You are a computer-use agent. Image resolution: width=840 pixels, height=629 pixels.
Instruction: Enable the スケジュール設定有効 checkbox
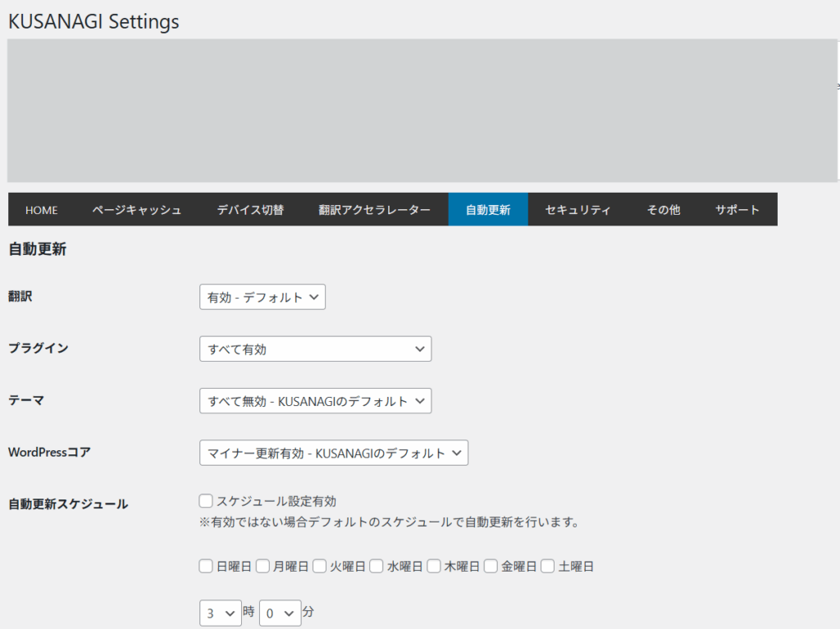point(206,500)
